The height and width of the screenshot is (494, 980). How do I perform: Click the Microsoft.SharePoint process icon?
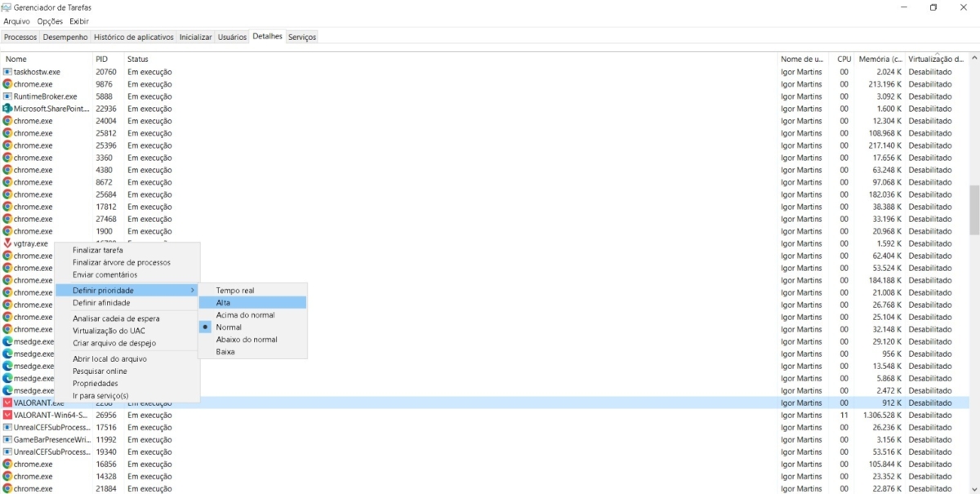click(7, 109)
